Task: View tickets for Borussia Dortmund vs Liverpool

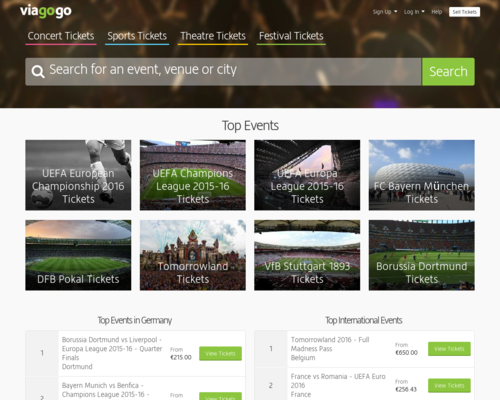Action: coord(220,353)
